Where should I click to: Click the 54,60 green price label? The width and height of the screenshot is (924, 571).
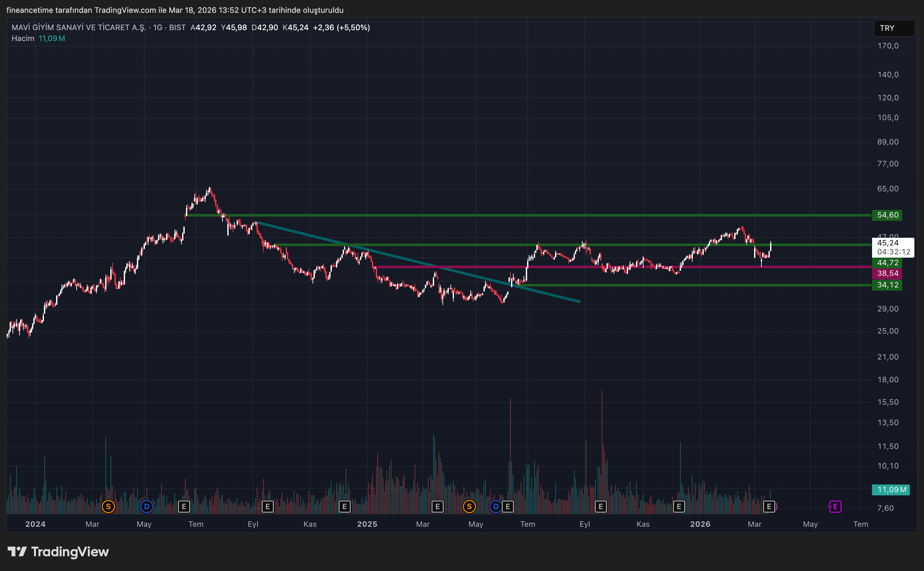(887, 215)
